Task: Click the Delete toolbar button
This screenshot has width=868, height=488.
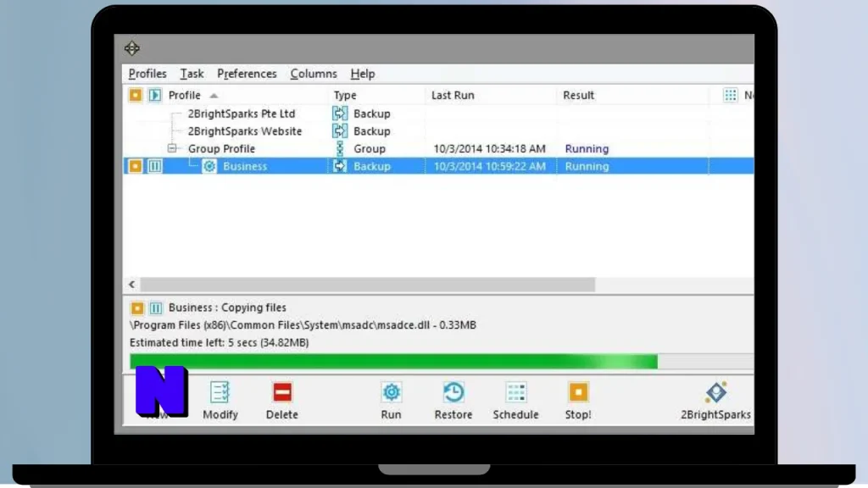Action: coord(281,401)
